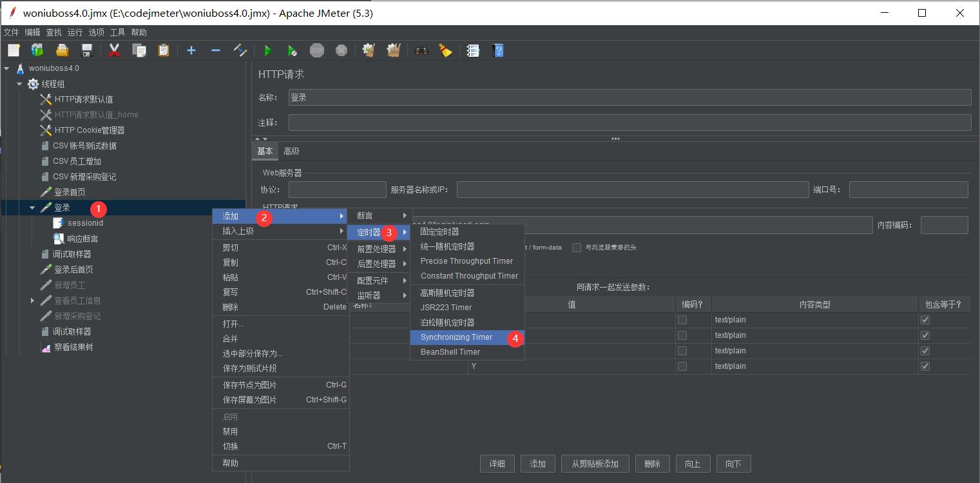Click the Collapse All minus icon
Viewport: 980px width, 483px height.
click(216, 50)
